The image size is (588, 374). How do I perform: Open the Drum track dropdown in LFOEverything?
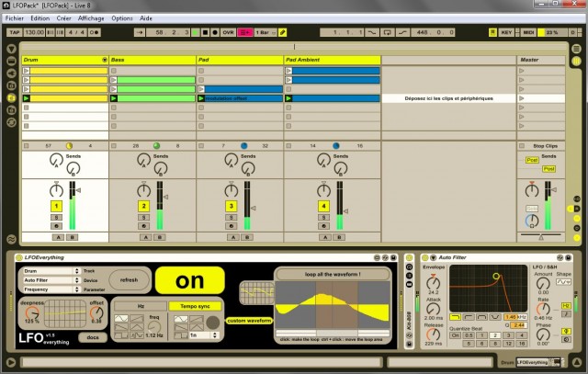[50, 271]
